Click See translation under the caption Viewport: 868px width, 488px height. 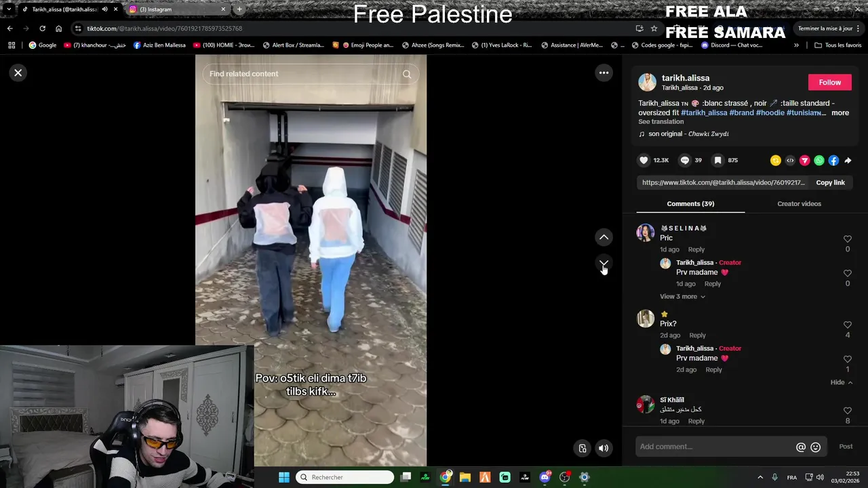[x=660, y=122]
